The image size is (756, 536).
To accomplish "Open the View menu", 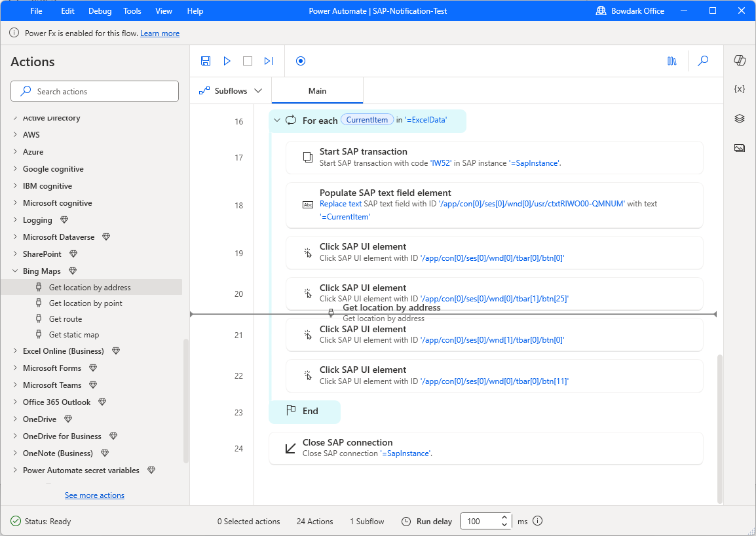I will 163,10.
